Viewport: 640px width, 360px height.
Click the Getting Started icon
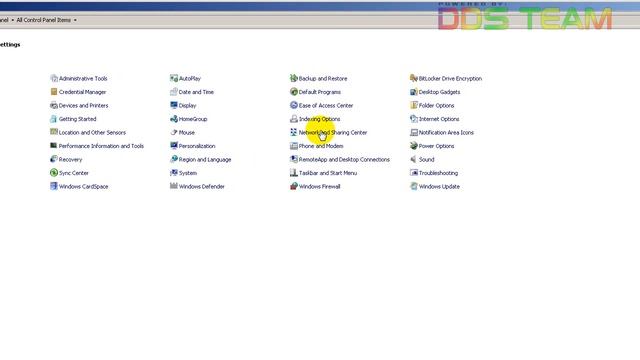tap(54, 119)
